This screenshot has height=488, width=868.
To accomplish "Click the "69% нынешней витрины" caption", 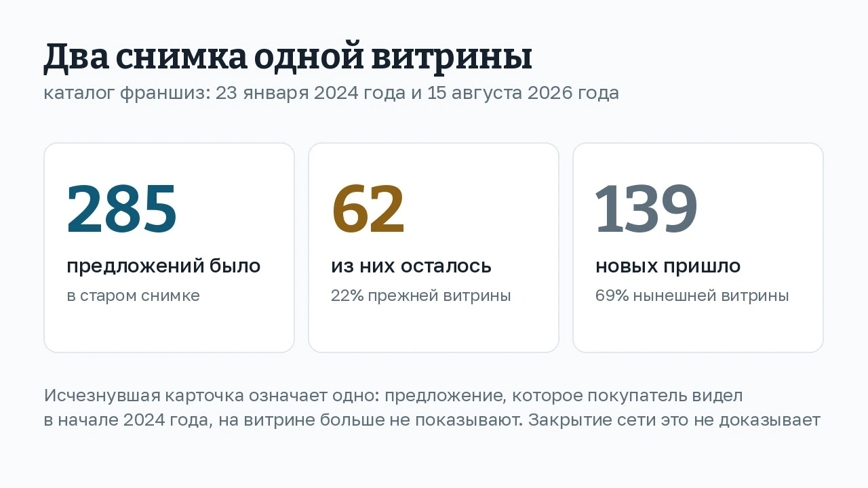I will (x=692, y=296).
